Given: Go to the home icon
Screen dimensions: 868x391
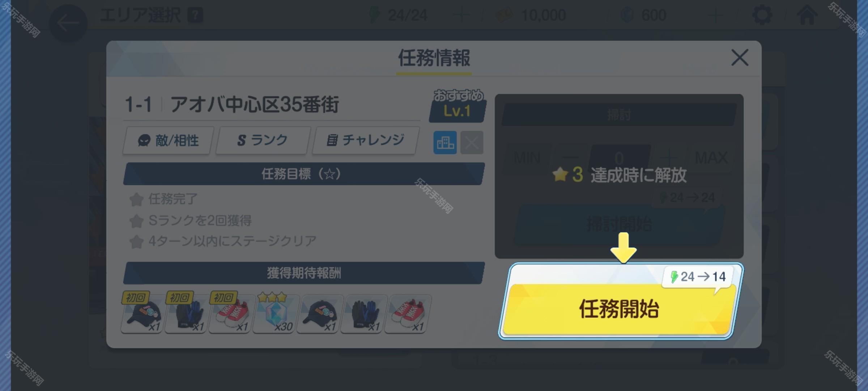Looking at the screenshot, I should [x=807, y=15].
